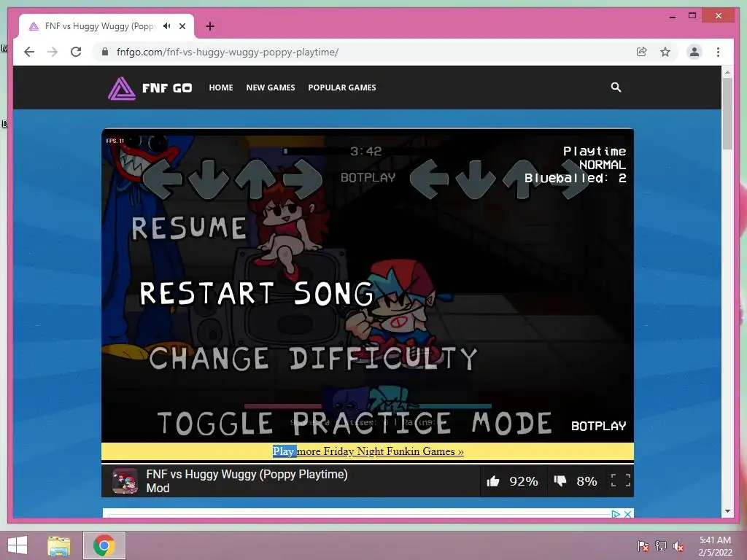This screenshot has height=560, width=747.
Task: Minimize the Chrome window
Action: tap(672, 16)
